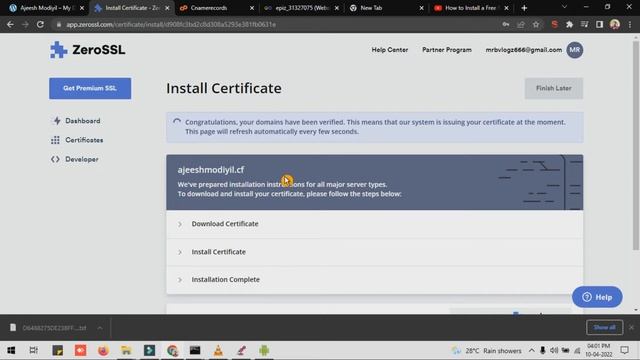This screenshot has width=640, height=360.
Task: Open VLC media player from the taskbar
Action: coord(218,350)
